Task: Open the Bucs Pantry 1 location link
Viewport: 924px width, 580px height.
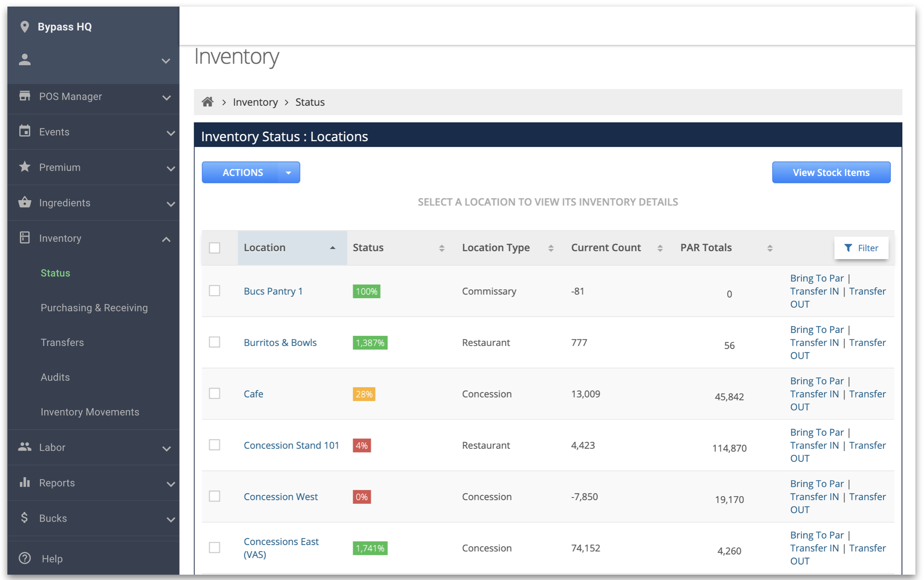Action: 273,291
